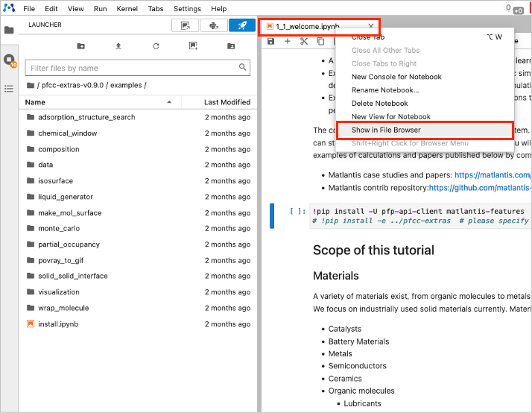Screen dimensions: 532x413
Task: Open the file browser sidebar folder icon
Action: coord(9,31)
